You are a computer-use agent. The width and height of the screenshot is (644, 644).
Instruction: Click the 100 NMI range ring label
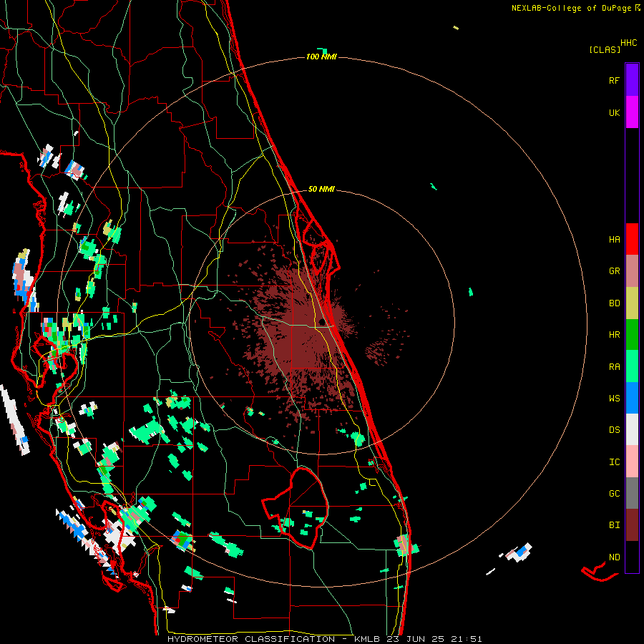321,57
